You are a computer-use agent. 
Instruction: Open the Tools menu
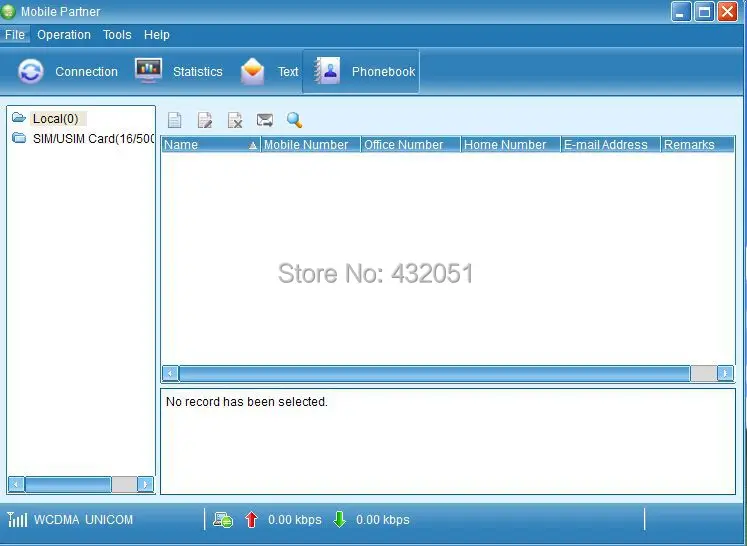coord(117,35)
